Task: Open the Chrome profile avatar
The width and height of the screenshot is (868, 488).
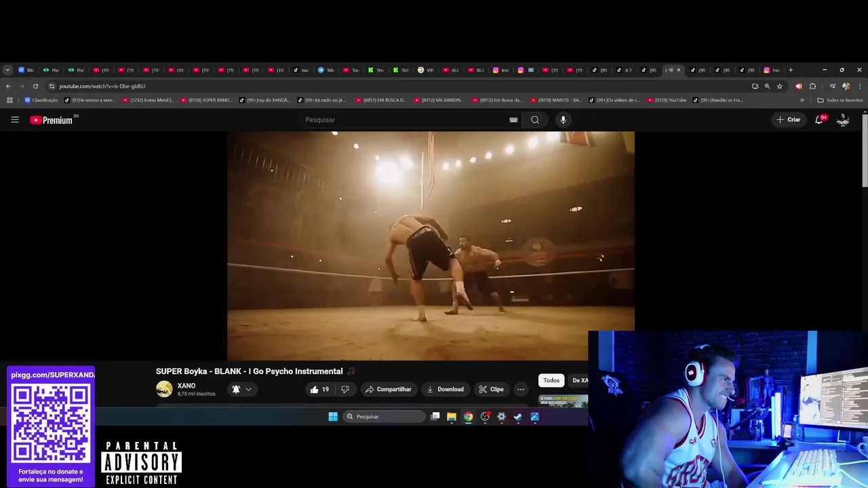Action: 846,86
